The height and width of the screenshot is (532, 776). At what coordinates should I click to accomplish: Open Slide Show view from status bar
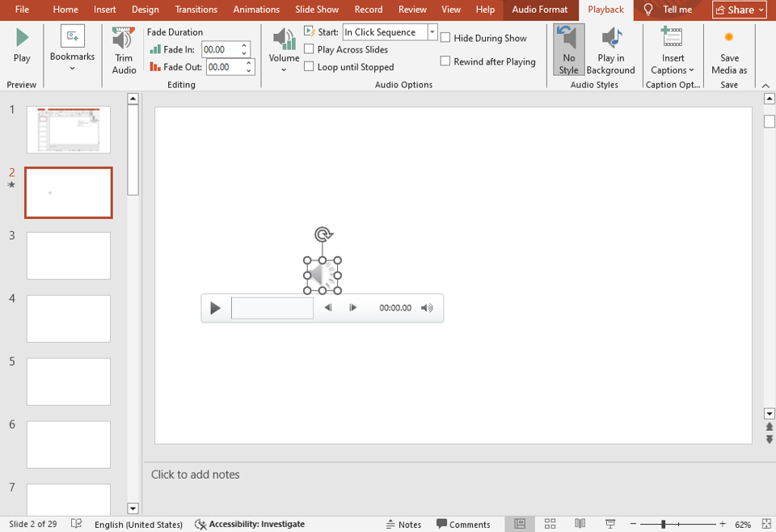[609, 523]
